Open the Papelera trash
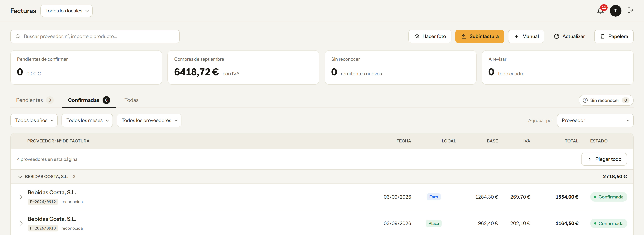 pyautogui.click(x=614, y=37)
